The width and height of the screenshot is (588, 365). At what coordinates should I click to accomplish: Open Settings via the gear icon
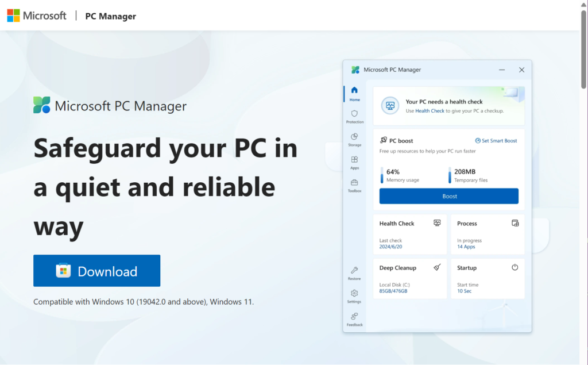click(x=354, y=293)
